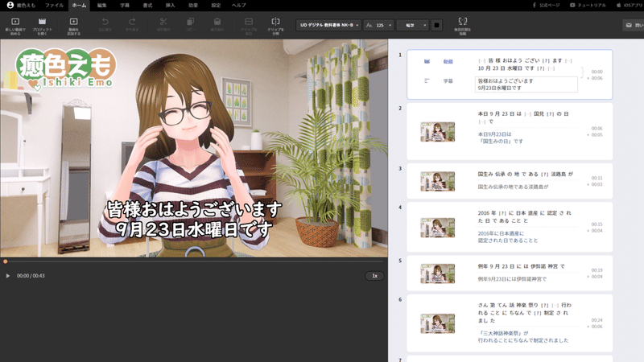Edit the subtitle text box in clip 1

tap(526, 84)
